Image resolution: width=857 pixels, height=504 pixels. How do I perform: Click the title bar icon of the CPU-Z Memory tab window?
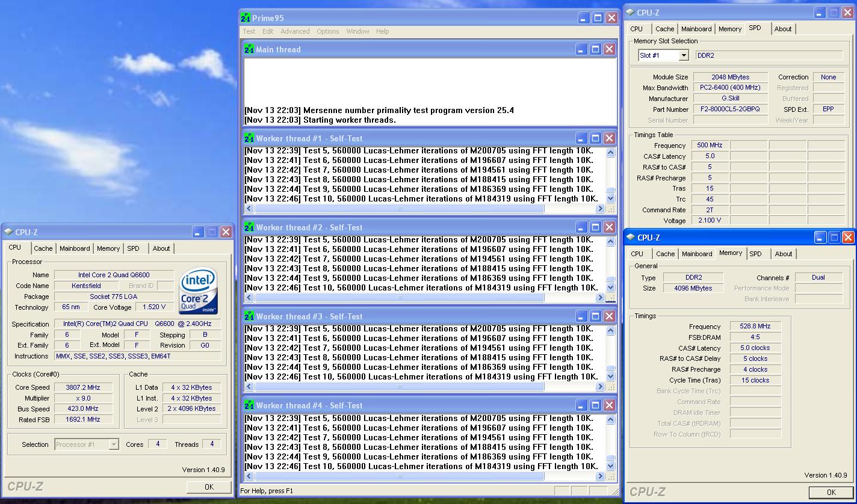pos(631,238)
